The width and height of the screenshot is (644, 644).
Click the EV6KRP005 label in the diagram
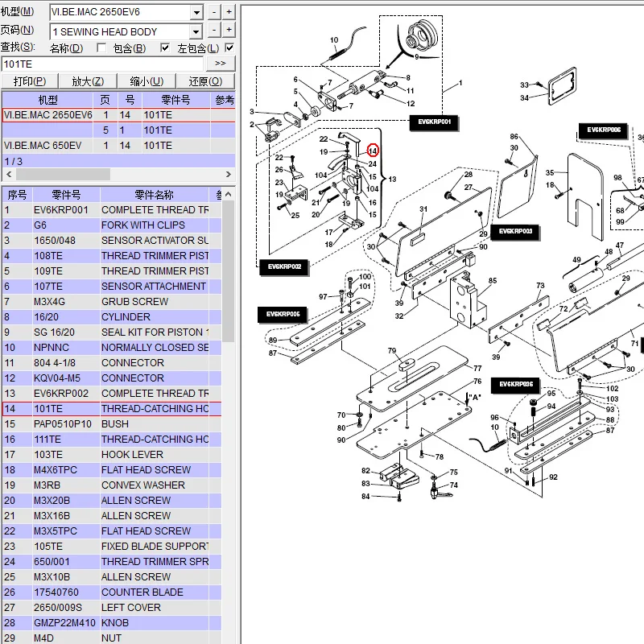coord(283,315)
